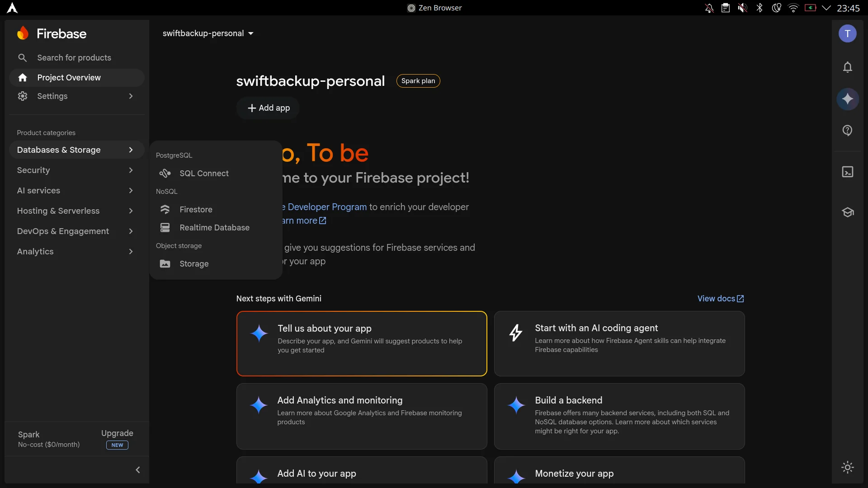This screenshot has height=488, width=868.
Task: Open Project Overview in the sidebar
Action: pyautogui.click(x=77, y=78)
